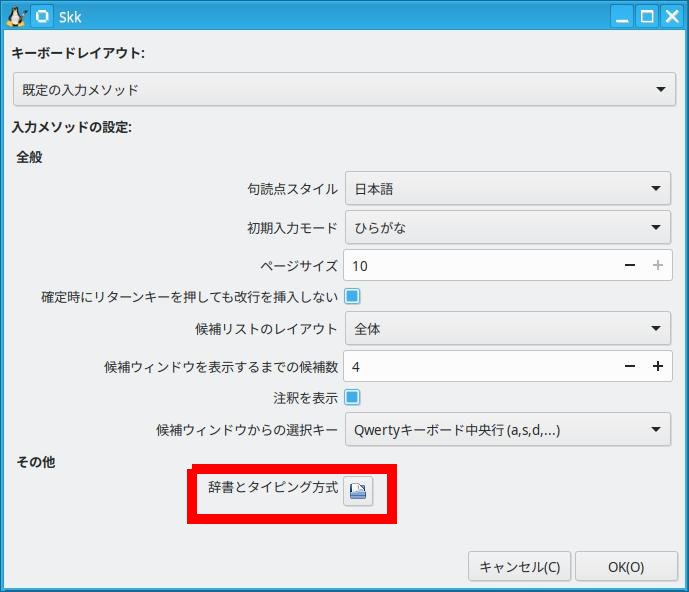This screenshot has width=689, height=592.
Task: Click the penguin icon in title bar
Action: coord(16,16)
